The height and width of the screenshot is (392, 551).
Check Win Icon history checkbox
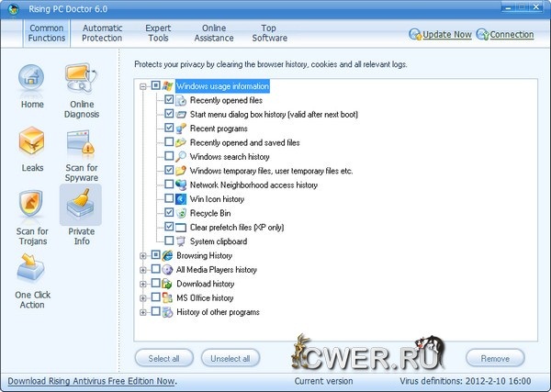tap(169, 198)
